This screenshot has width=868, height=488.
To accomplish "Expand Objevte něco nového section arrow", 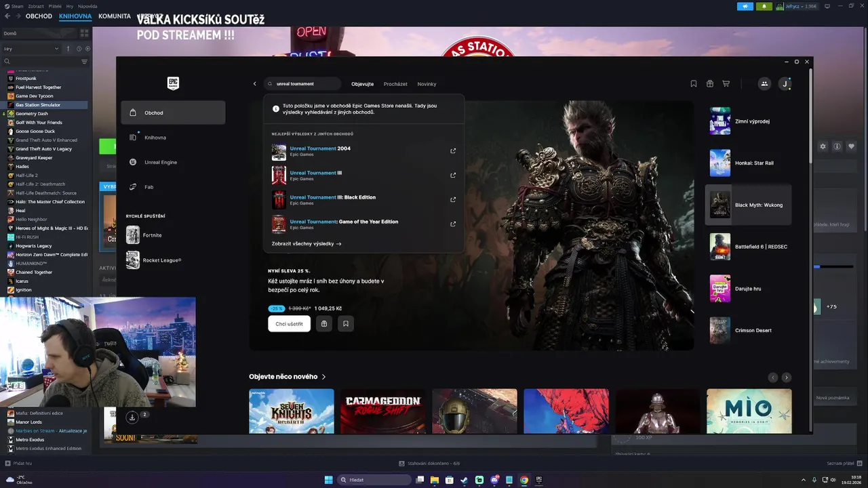I will (323, 377).
